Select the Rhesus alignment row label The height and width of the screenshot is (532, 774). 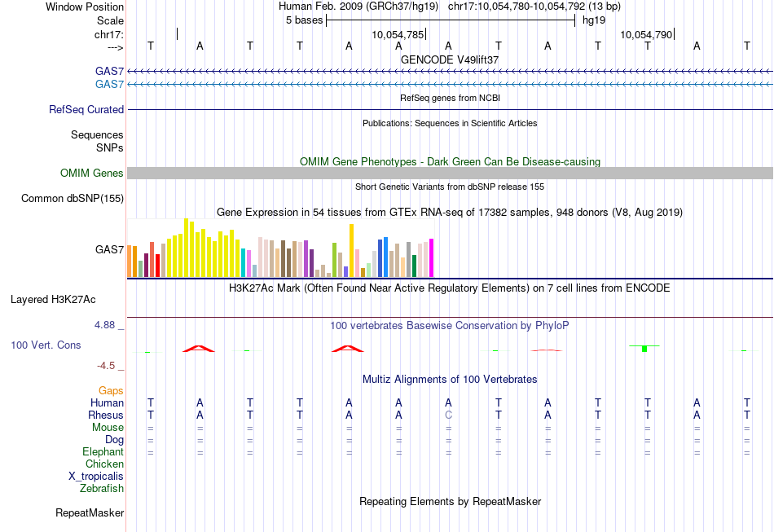coord(106,415)
